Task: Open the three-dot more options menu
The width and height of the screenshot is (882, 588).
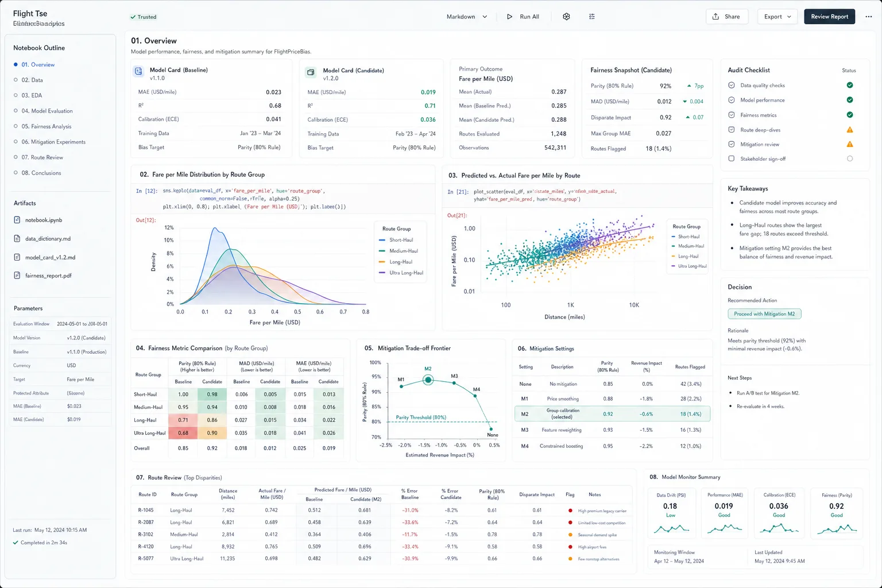Action: [868, 17]
